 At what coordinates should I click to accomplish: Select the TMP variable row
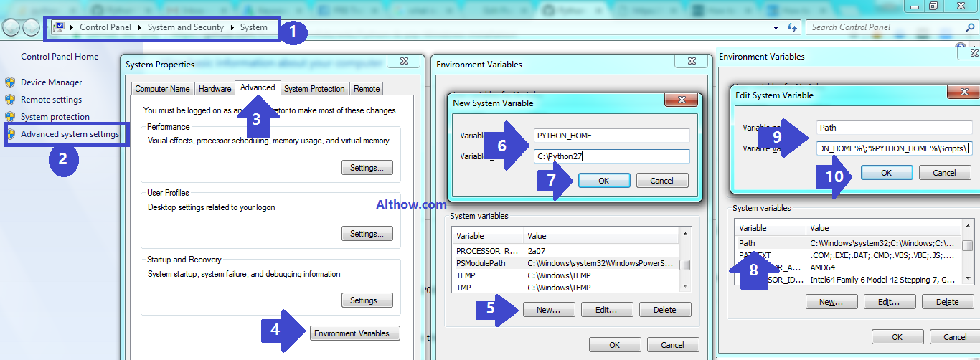click(x=565, y=288)
